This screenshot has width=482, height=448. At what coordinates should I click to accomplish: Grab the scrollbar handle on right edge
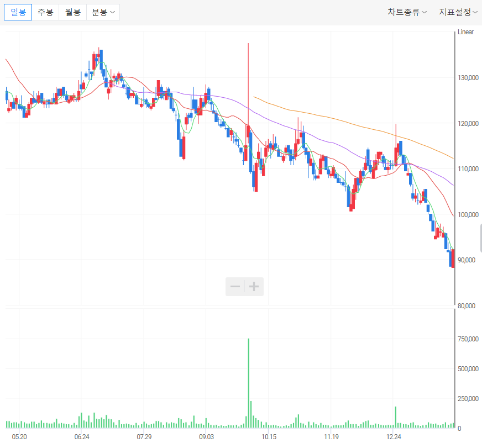(481, 238)
